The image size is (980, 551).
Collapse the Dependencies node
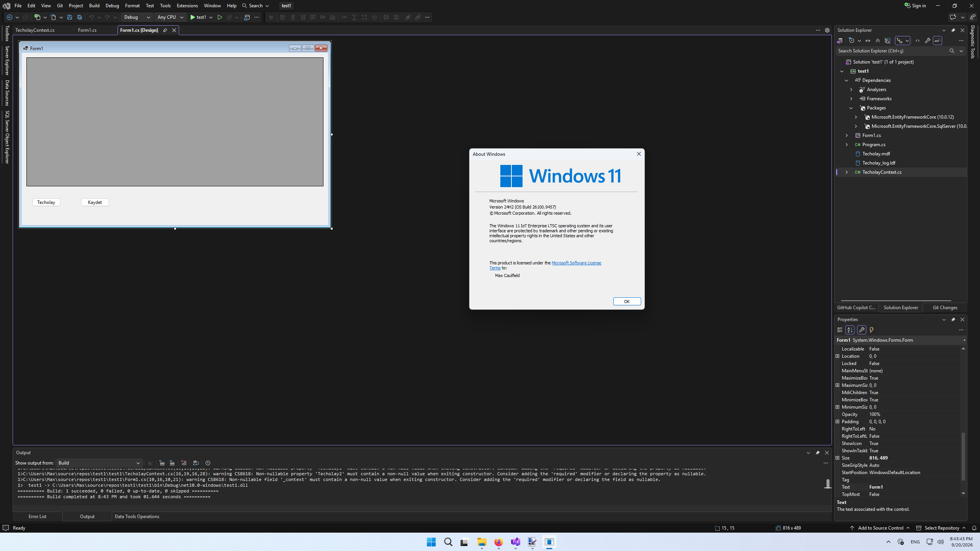[x=846, y=80]
